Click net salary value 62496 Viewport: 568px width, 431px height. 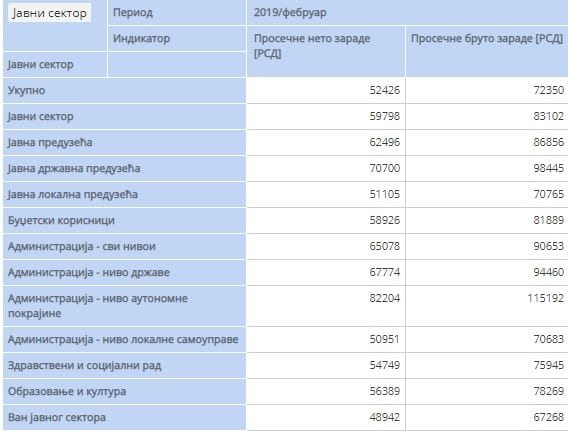click(385, 142)
